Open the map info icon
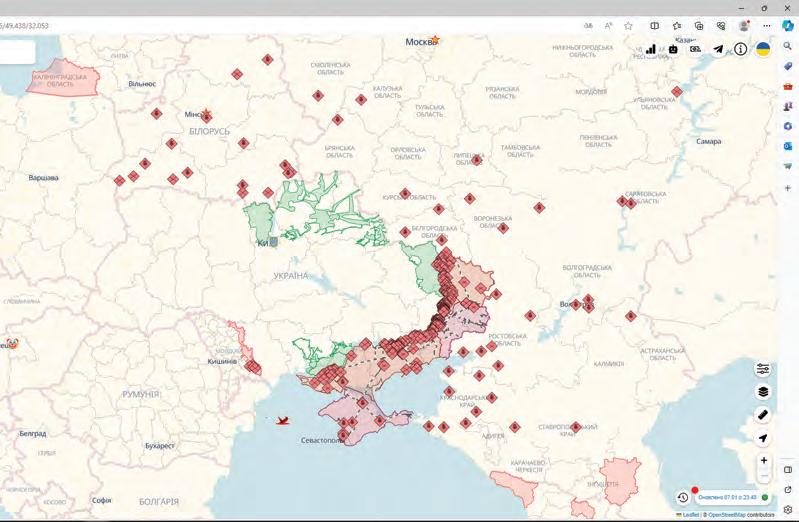Image resolution: width=799 pixels, height=522 pixels. (x=740, y=49)
